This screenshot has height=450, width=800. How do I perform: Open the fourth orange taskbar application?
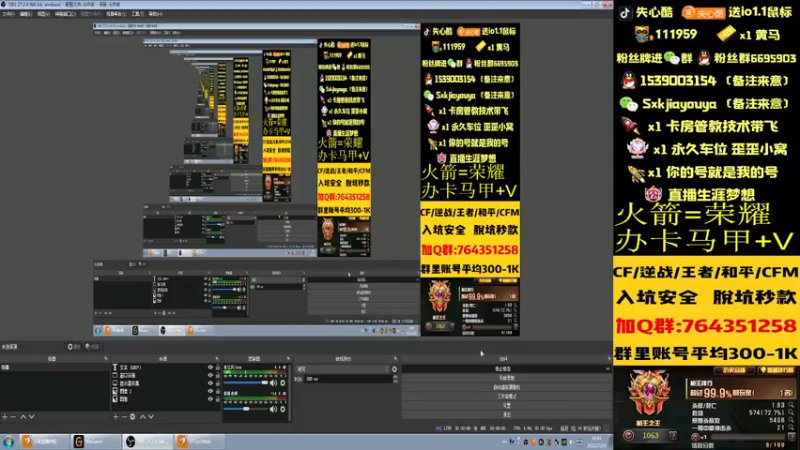click(x=199, y=442)
